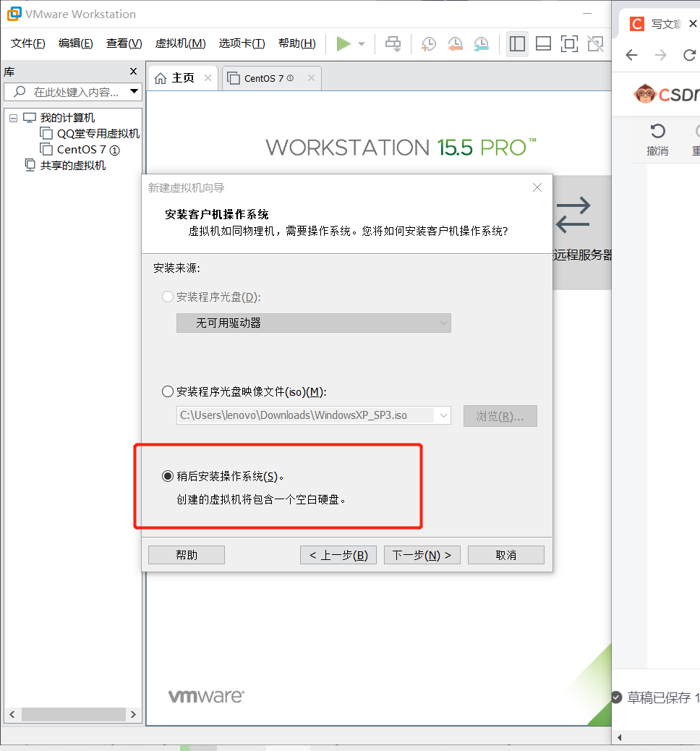Click the VMware Workstation app logo

14,14
